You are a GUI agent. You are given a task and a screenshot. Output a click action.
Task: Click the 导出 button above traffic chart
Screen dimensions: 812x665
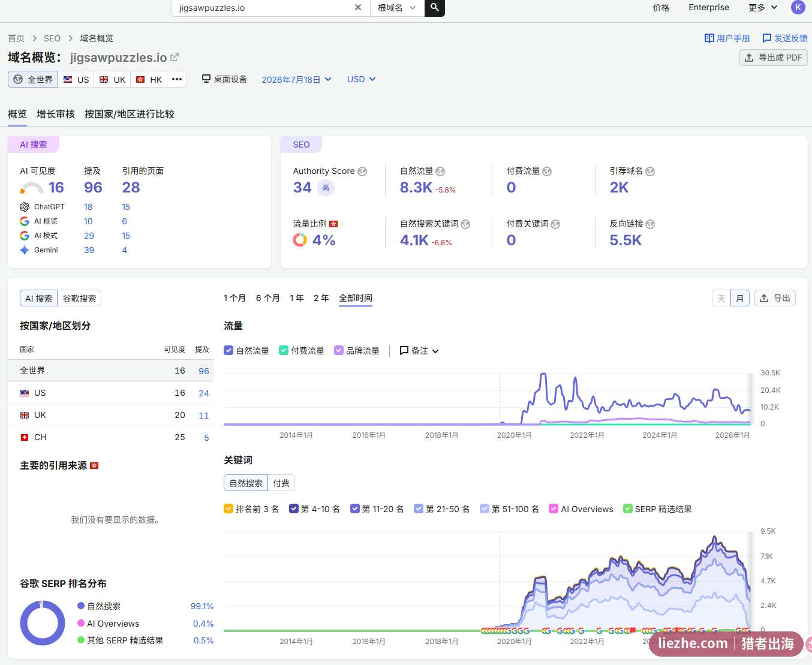[775, 298]
